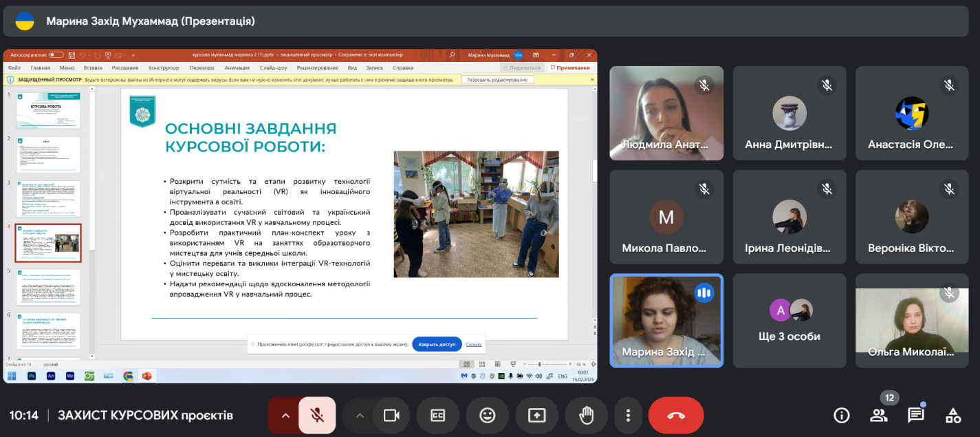The image size is (980, 437).
Task: Open the more options three-dot menu
Action: click(628, 416)
